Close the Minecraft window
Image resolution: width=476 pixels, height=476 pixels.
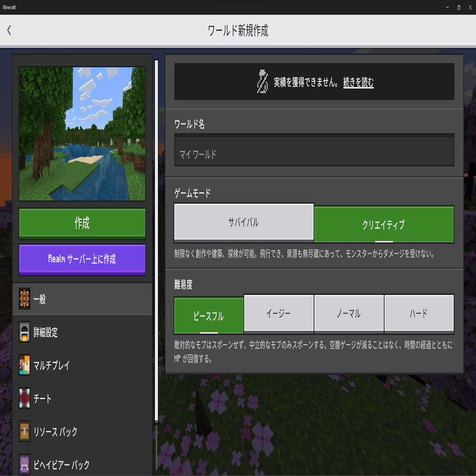[470, 7]
